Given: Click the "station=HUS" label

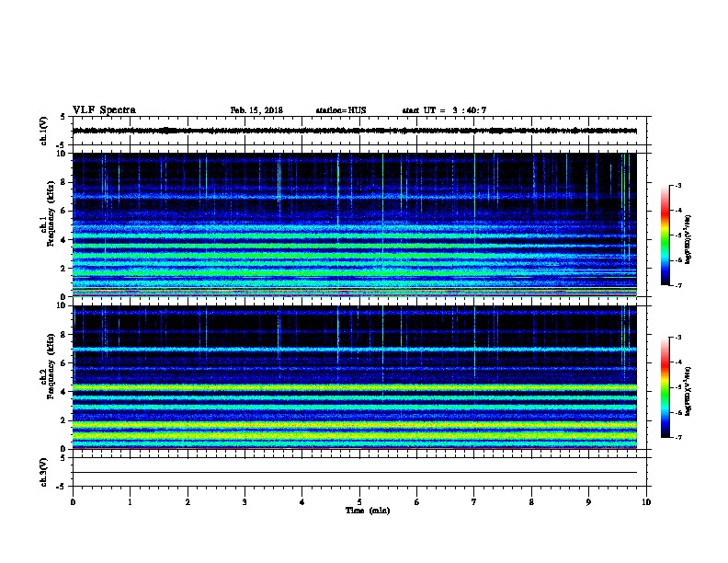Looking at the screenshot, I should [341, 110].
